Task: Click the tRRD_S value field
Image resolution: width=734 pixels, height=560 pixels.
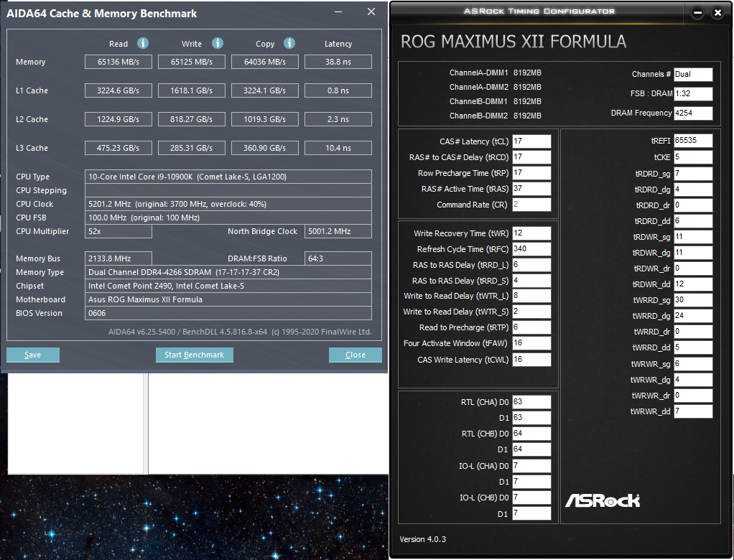Action: (x=531, y=281)
